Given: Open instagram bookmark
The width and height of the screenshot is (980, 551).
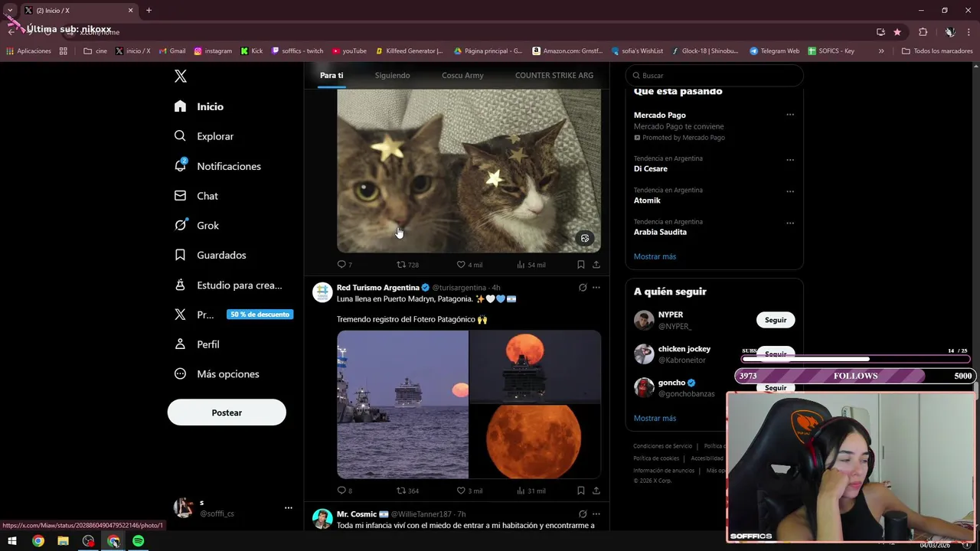Looking at the screenshot, I should point(213,51).
